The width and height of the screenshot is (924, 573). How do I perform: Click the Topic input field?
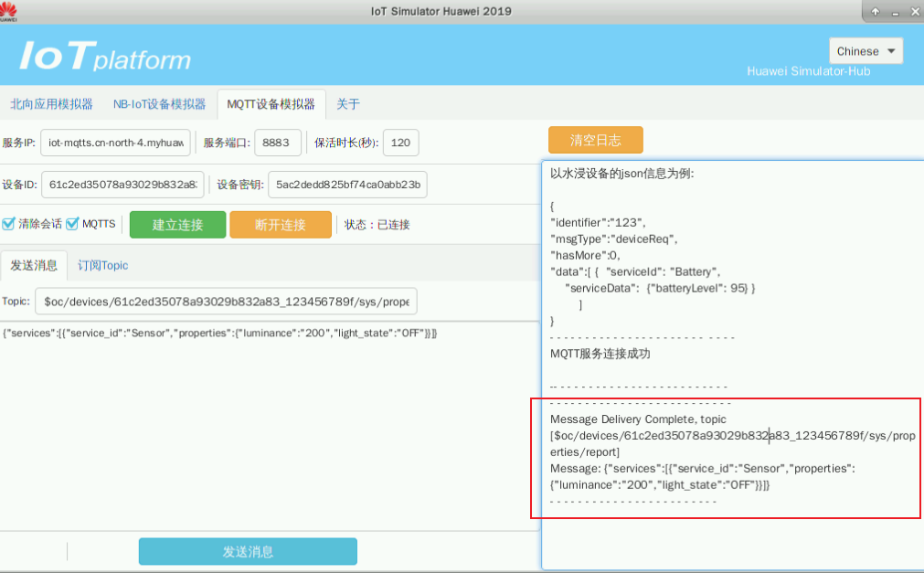[227, 302]
